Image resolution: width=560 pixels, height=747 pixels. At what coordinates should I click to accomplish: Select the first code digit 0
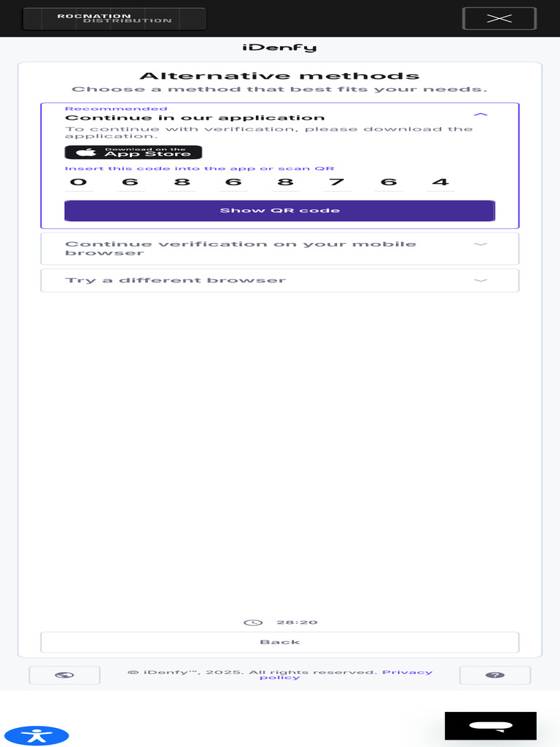point(79,182)
